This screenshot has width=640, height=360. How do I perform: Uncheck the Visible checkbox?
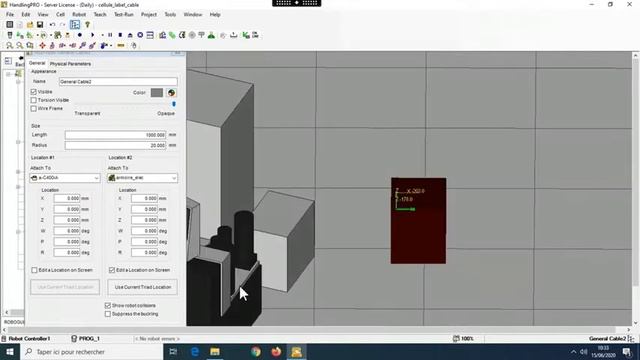point(33,92)
